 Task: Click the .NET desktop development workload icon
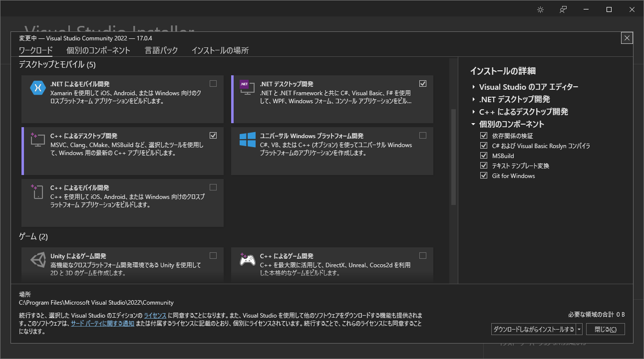[x=247, y=88]
